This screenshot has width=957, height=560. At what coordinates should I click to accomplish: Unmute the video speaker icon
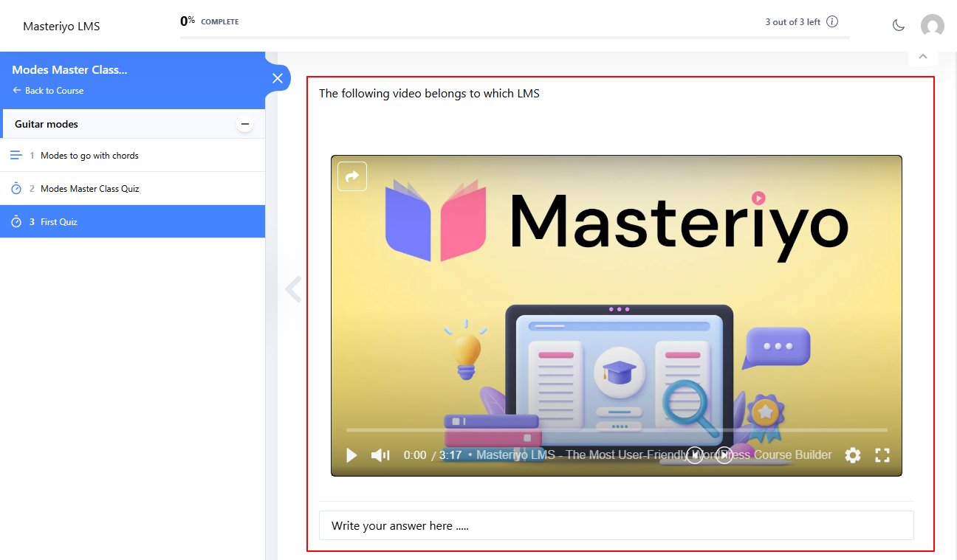click(x=380, y=455)
